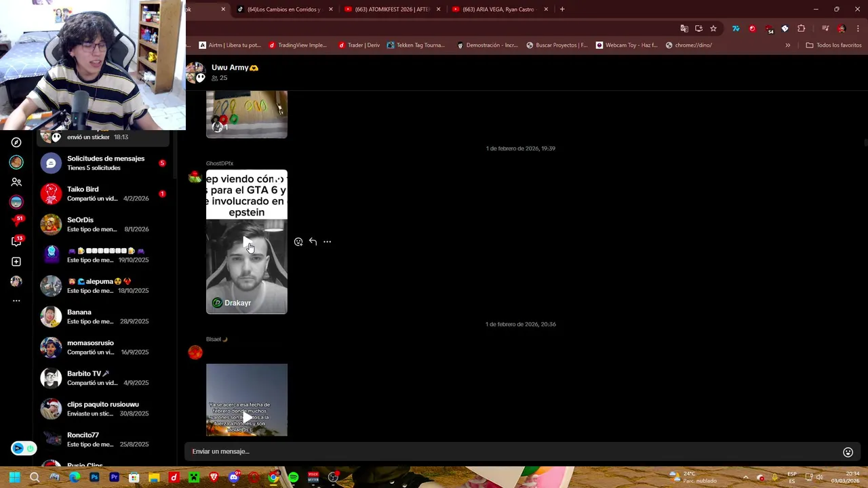Open the weather widget in taskbar
Image resolution: width=868 pixels, height=488 pixels.
click(693, 477)
